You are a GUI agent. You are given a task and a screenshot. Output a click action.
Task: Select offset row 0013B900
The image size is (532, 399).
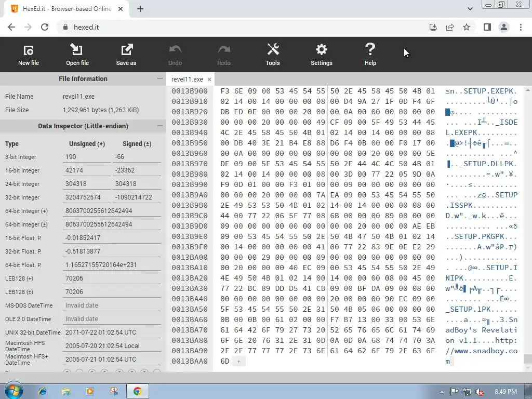189,91
